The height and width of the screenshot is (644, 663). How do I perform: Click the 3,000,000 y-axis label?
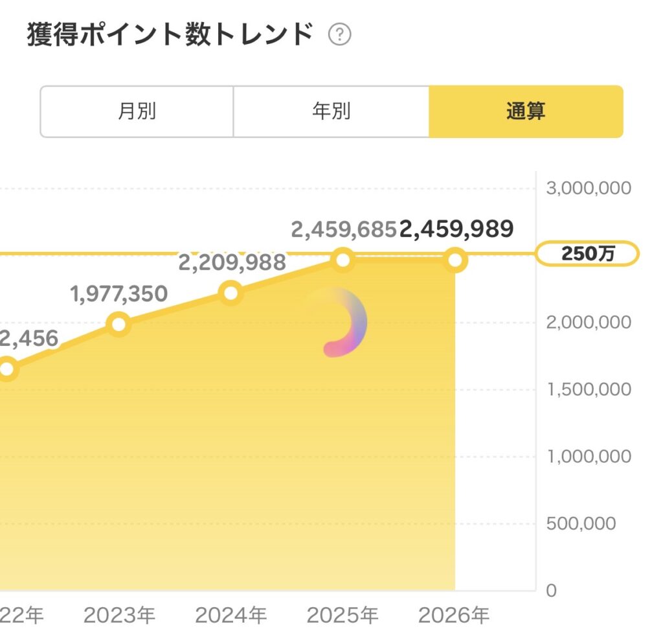588,189
